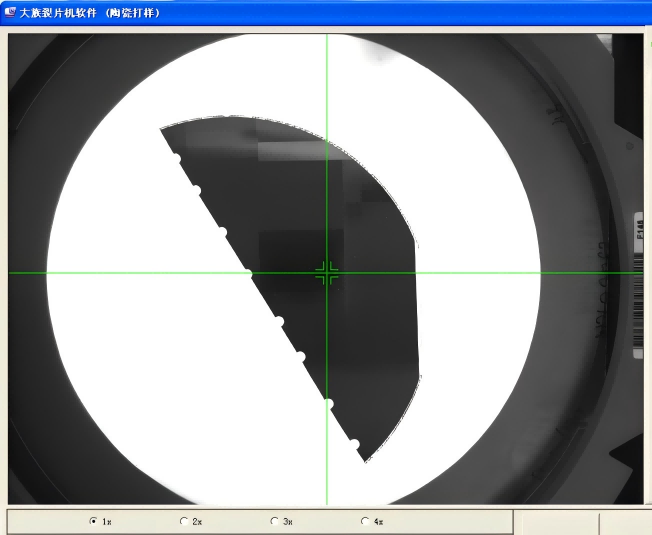Select the 1x magnification radio button
652x535 pixels.
tap(94, 521)
